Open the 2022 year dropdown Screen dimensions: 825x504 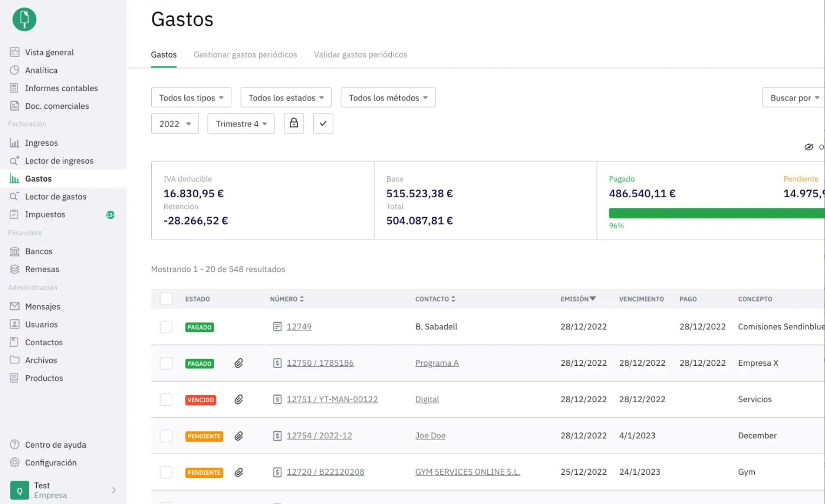pos(175,123)
